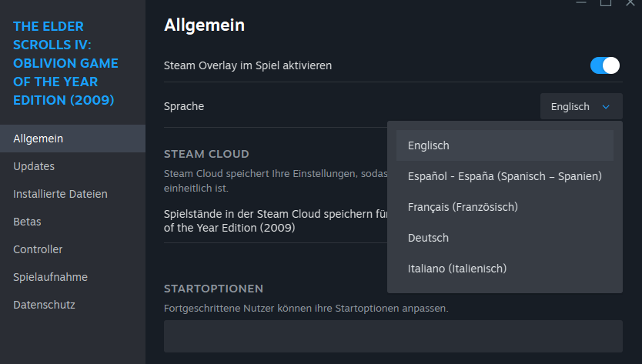Close the properties window

pos(630,3)
